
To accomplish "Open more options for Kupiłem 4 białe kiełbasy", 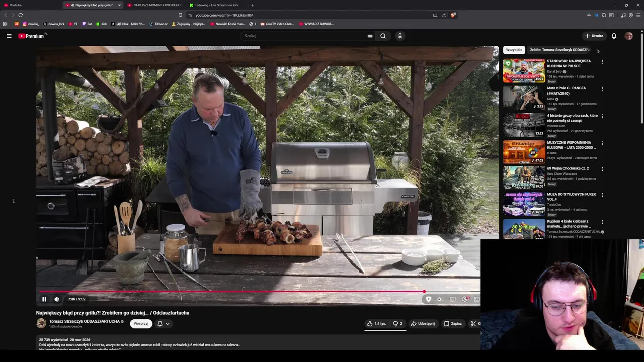I will (602, 222).
